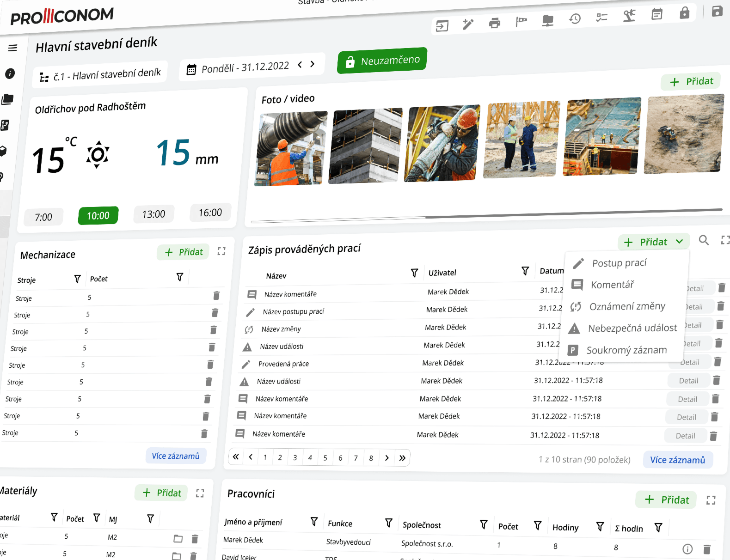Open the folders icon in left sidebar
The width and height of the screenshot is (730, 560).
coord(7,99)
